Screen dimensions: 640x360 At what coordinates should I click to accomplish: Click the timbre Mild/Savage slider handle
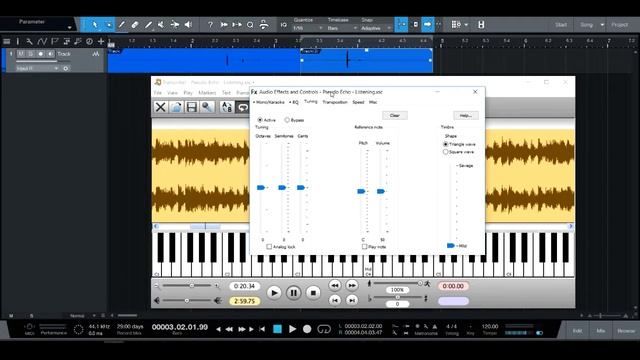point(451,245)
